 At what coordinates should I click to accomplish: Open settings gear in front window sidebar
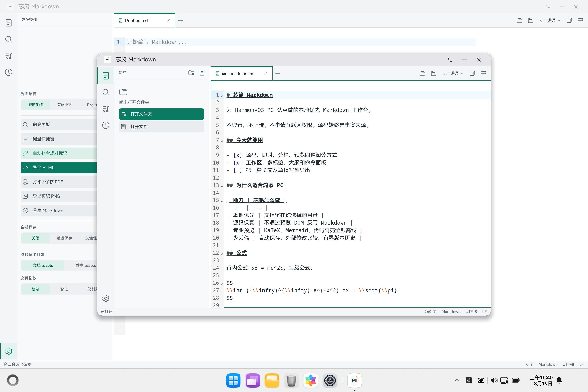(106, 298)
